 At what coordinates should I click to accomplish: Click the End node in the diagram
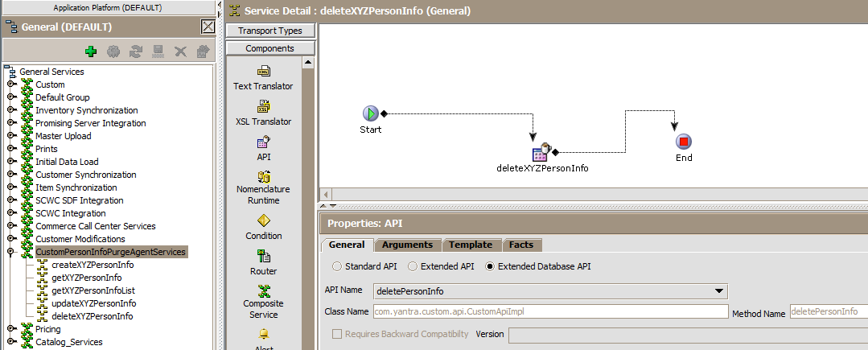coord(684,142)
